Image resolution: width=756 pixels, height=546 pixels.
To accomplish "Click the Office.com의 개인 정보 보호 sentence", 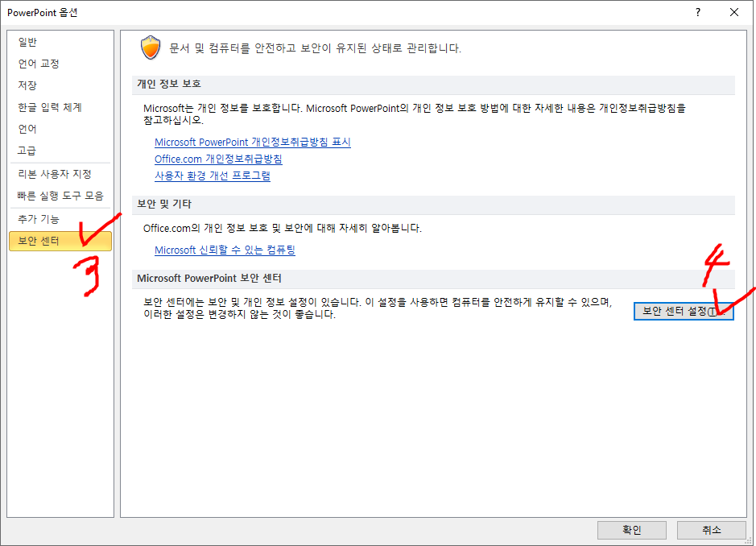I will coord(283,228).
